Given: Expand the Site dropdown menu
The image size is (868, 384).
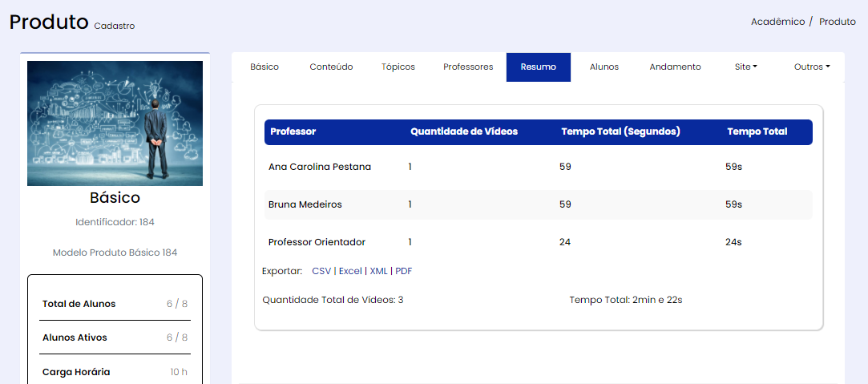Looking at the screenshot, I should click(745, 67).
